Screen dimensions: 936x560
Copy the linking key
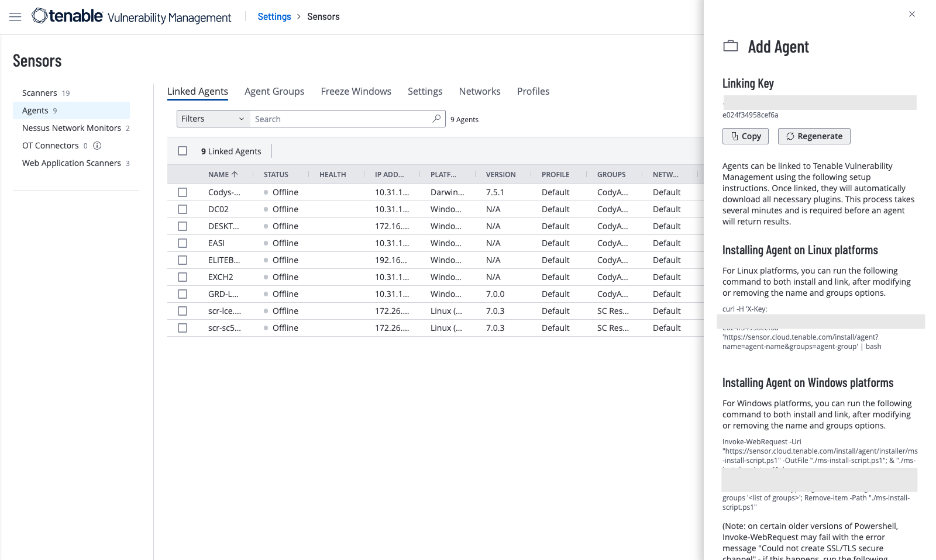tap(745, 136)
